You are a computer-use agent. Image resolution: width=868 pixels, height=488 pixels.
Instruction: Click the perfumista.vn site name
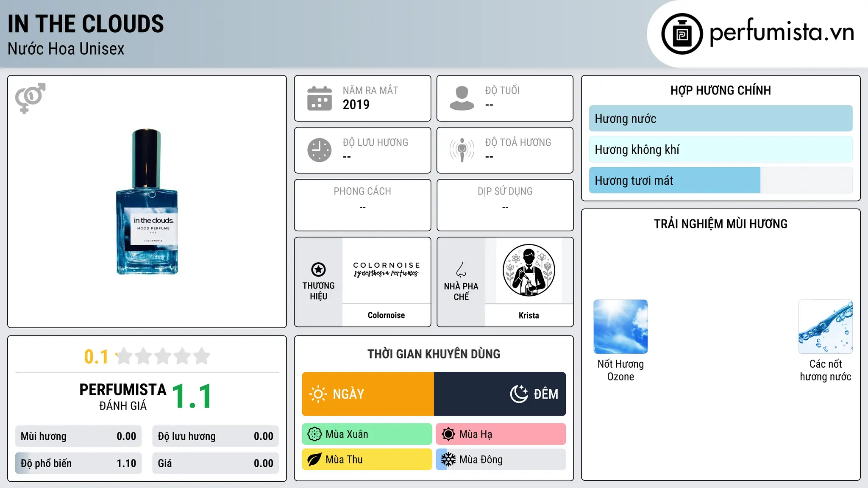click(782, 32)
